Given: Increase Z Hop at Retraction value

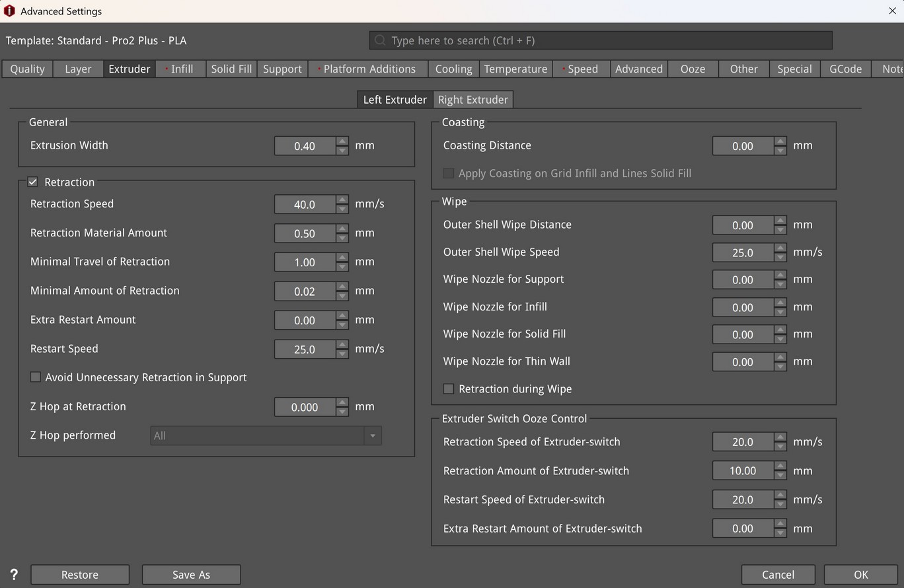Looking at the screenshot, I should click(x=342, y=402).
